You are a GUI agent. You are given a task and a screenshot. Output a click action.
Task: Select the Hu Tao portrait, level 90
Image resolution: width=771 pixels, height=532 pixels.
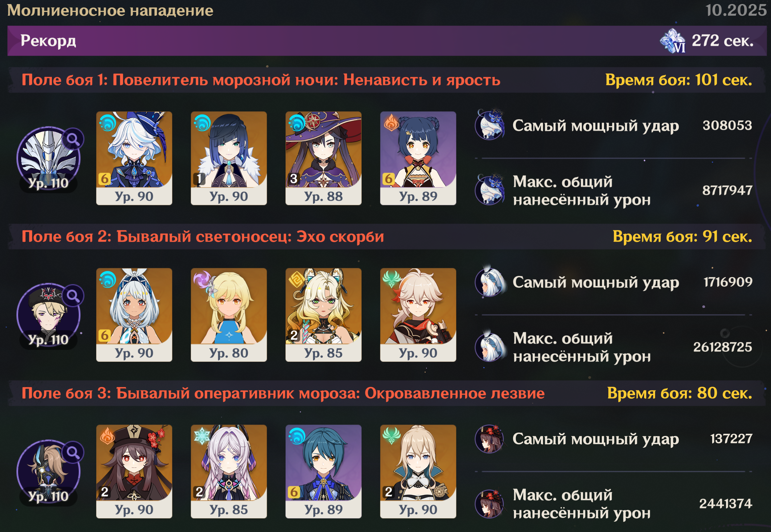coord(134,471)
